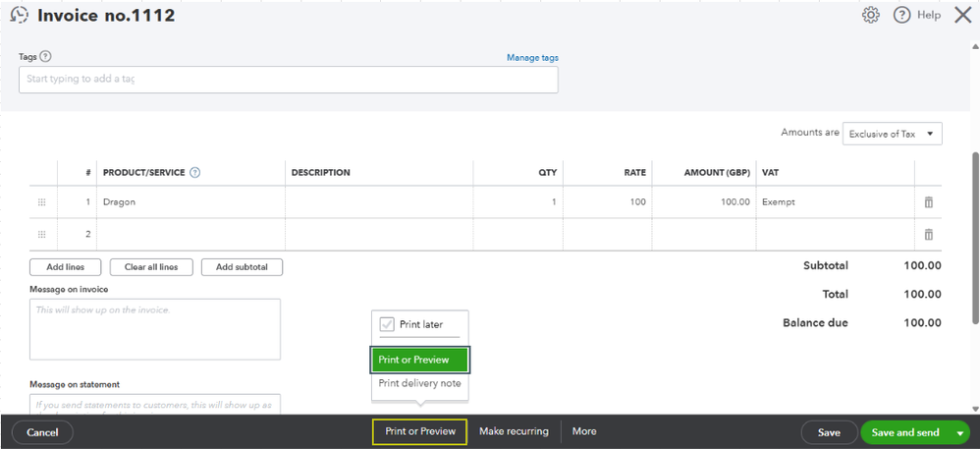Click the Message on invoice text box
980x449 pixels.
click(x=155, y=329)
